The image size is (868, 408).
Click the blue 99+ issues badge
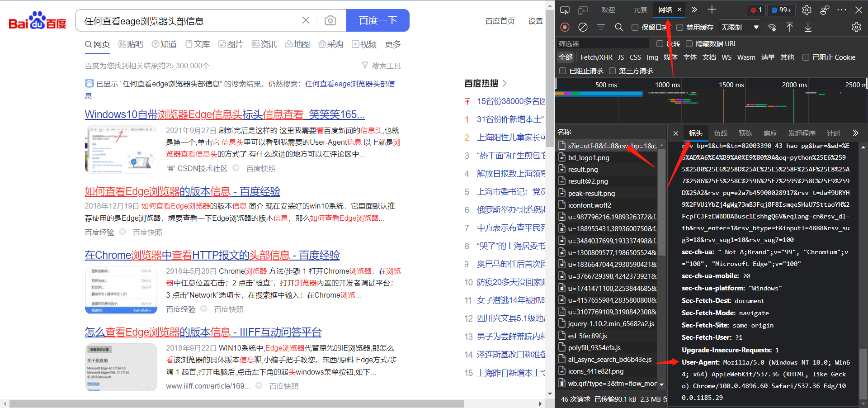(781, 10)
